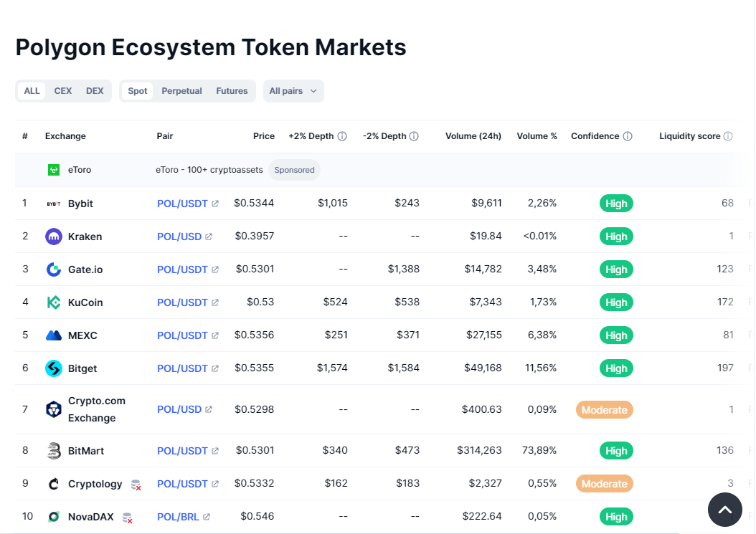Switch to the Futures tab
756x534 pixels.
[232, 91]
